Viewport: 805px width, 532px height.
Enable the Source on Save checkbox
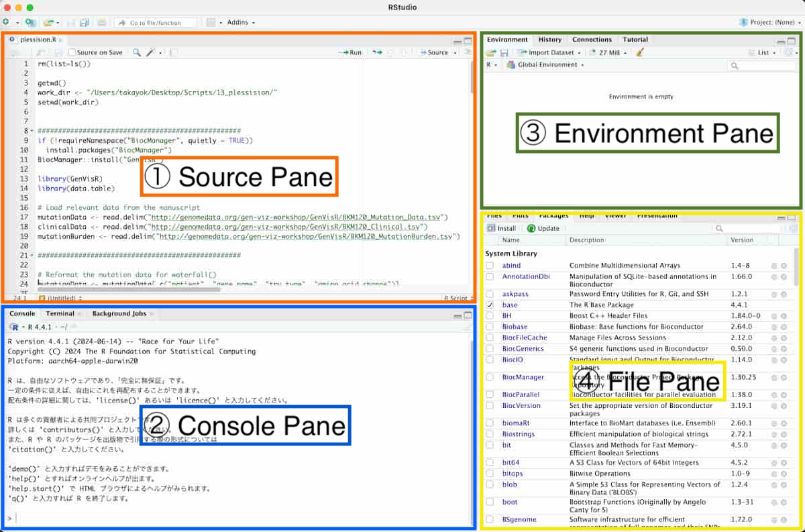(72, 52)
